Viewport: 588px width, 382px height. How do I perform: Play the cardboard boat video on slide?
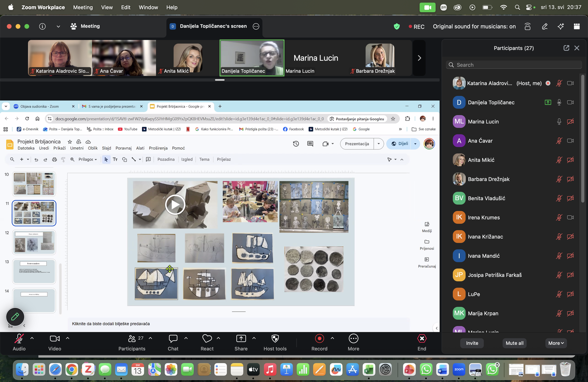(175, 205)
